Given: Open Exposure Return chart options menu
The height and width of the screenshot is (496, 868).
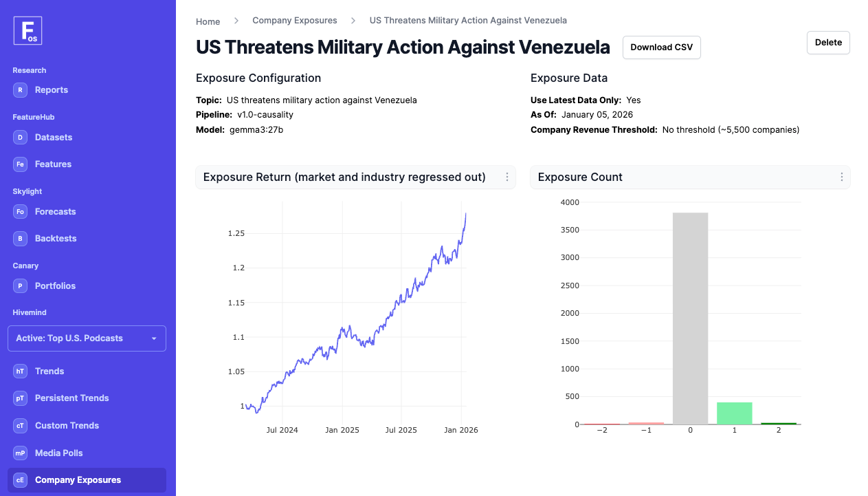Looking at the screenshot, I should pyautogui.click(x=507, y=177).
